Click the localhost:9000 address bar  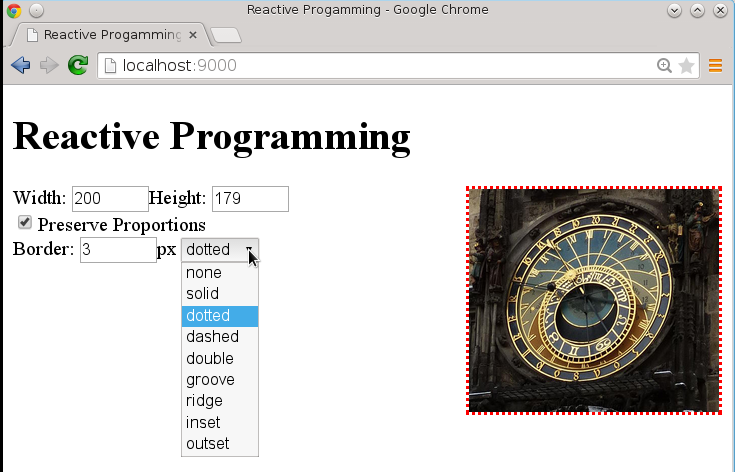398,66
